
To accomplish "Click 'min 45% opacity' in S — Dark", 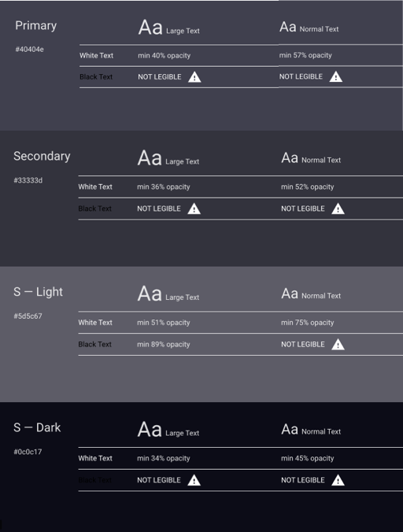I will pyautogui.click(x=307, y=458).
